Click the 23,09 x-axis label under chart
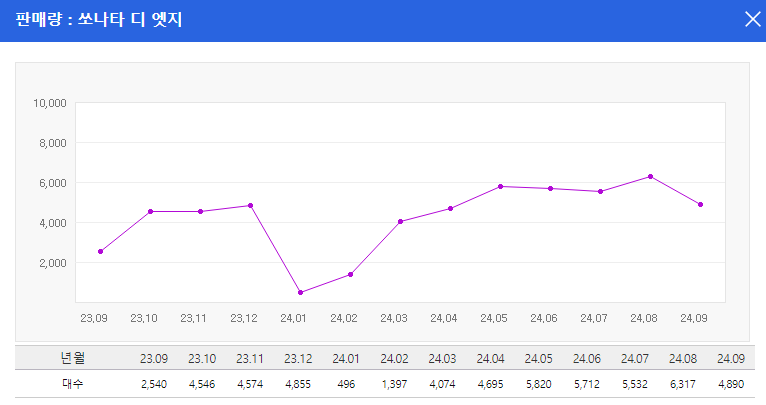This screenshot has width=766, height=405. tap(94, 318)
